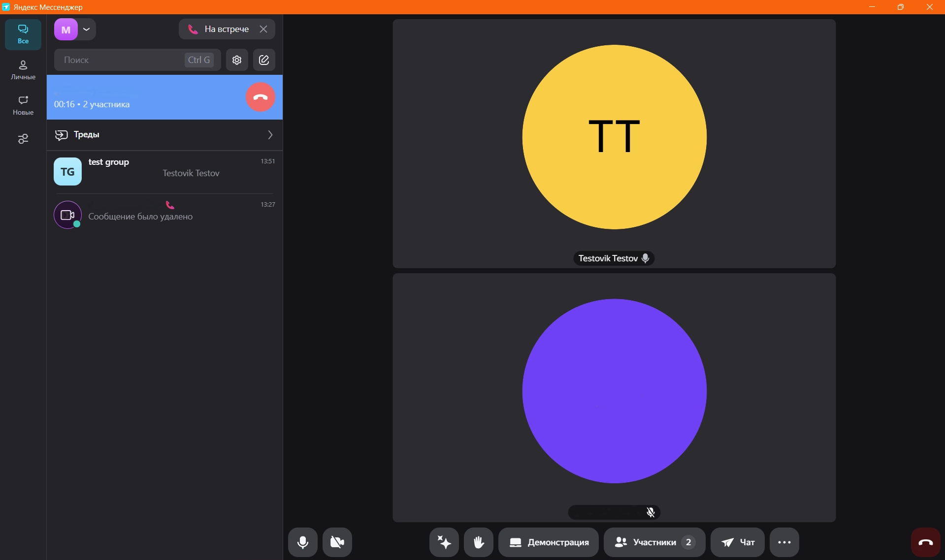Screen dimensions: 945x560
Task: Switch to the Личные tab
Action: pos(23,70)
